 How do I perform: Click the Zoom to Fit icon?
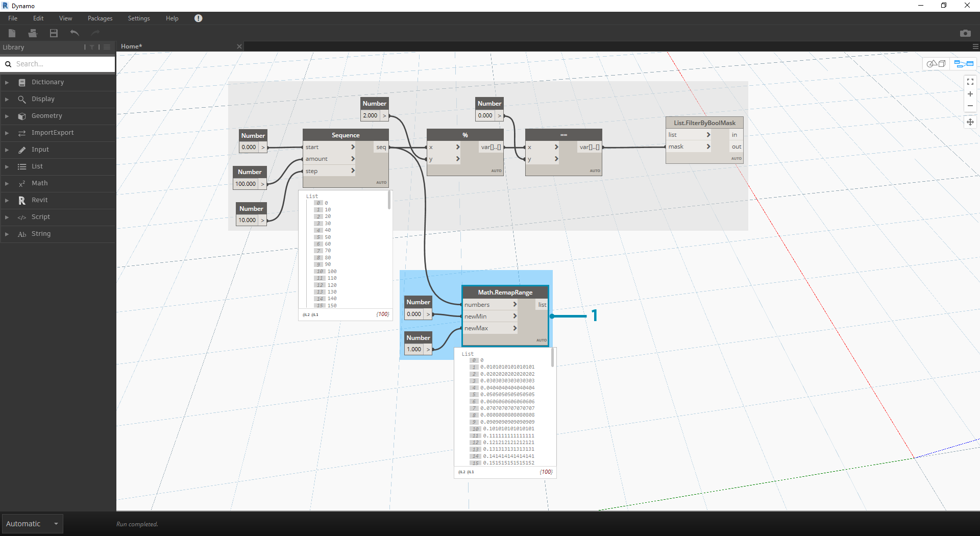coord(970,82)
